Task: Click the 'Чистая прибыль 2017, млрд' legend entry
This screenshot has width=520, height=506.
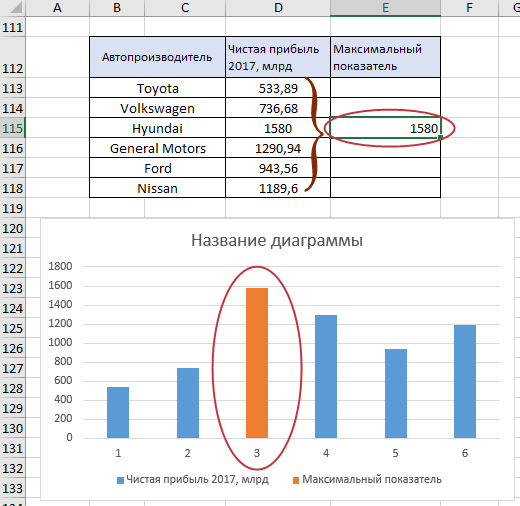Action: tap(193, 480)
